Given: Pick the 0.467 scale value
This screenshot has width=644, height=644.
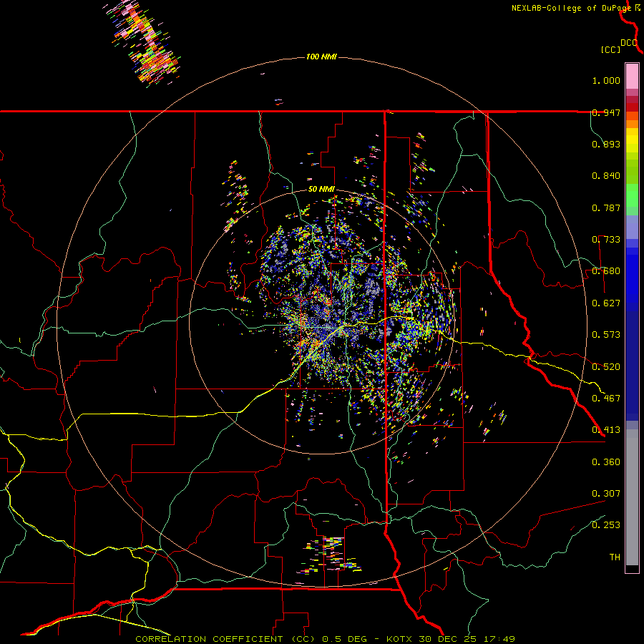Looking at the screenshot, I should [606, 399].
